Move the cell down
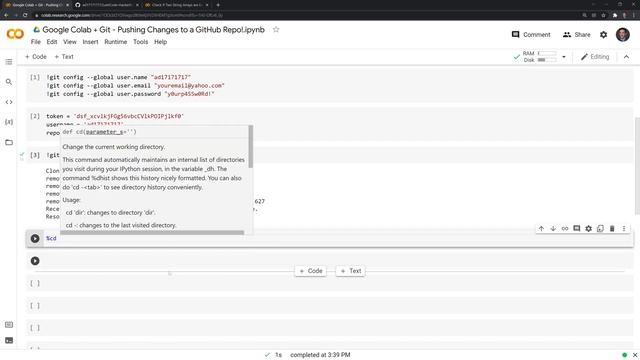The width and height of the screenshot is (640, 360). pyautogui.click(x=553, y=229)
